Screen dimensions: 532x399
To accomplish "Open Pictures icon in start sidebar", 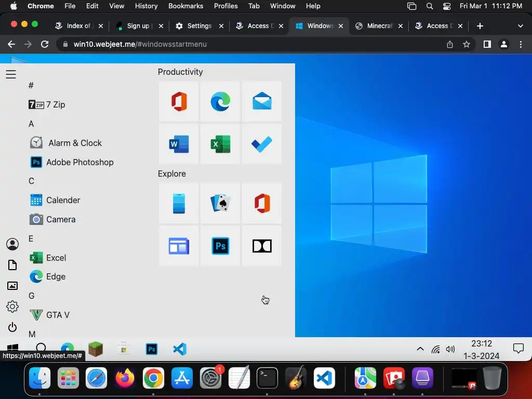I will (12, 286).
